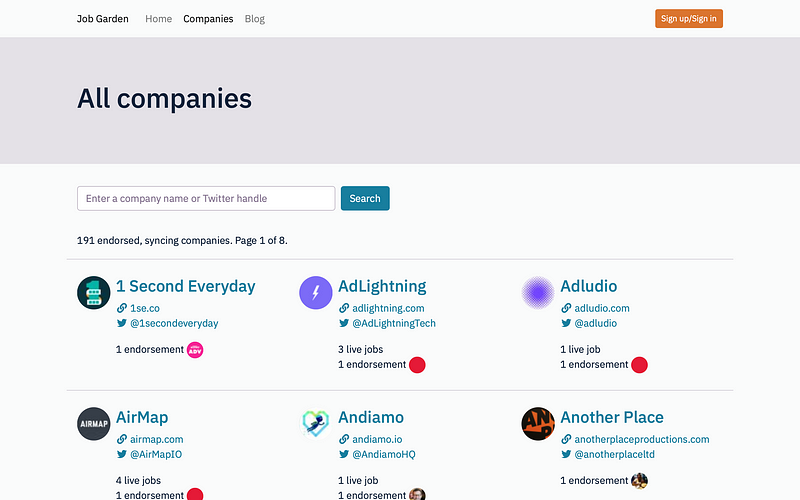Click the Twitter icon beside @anotherplaceltd
Screen dimensions: 800x500
[566, 454]
